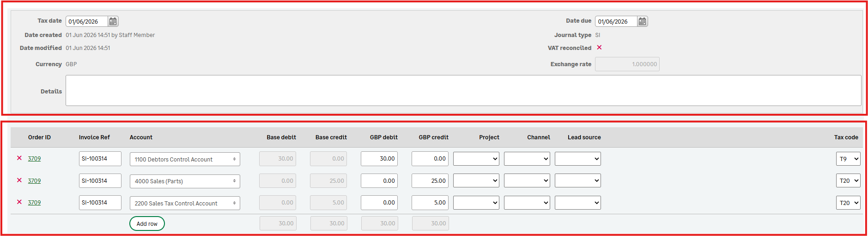The height and width of the screenshot is (236, 868).
Task: Click the GBP credit total 30.00 field
Action: click(x=431, y=224)
